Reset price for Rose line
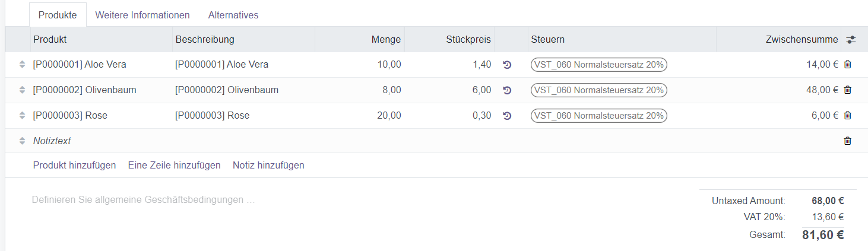Image resolution: width=868 pixels, height=251 pixels. click(507, 116)
